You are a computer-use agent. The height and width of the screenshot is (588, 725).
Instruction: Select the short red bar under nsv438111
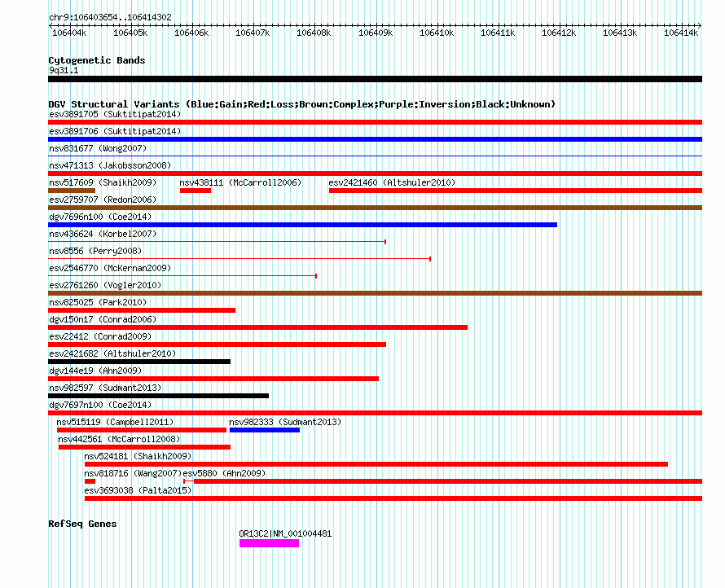pos(196,191)
